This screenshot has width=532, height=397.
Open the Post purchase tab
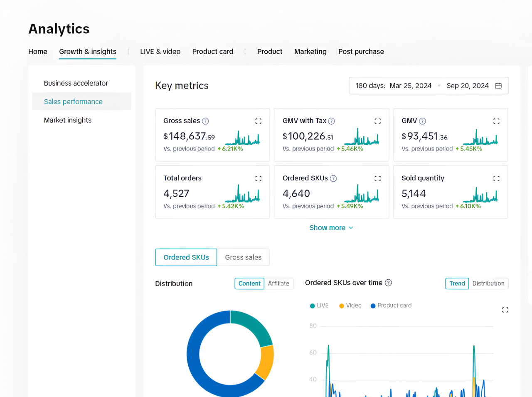point(361,52)
